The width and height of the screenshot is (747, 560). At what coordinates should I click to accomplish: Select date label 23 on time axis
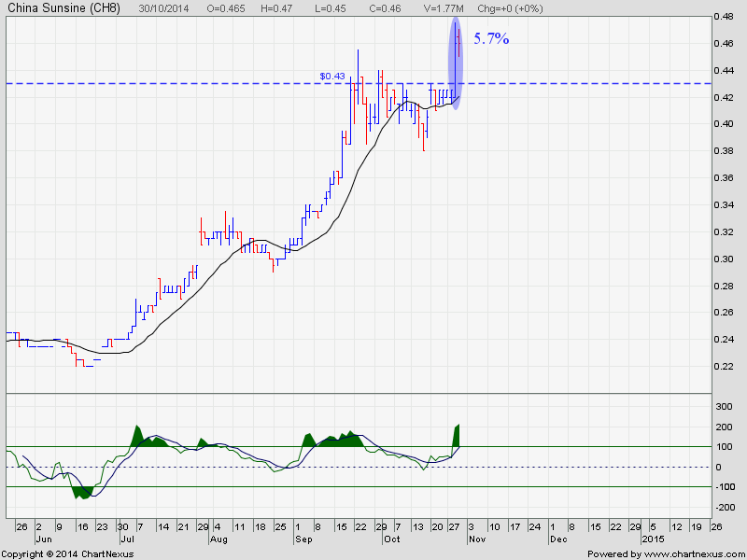click(102, 527)
